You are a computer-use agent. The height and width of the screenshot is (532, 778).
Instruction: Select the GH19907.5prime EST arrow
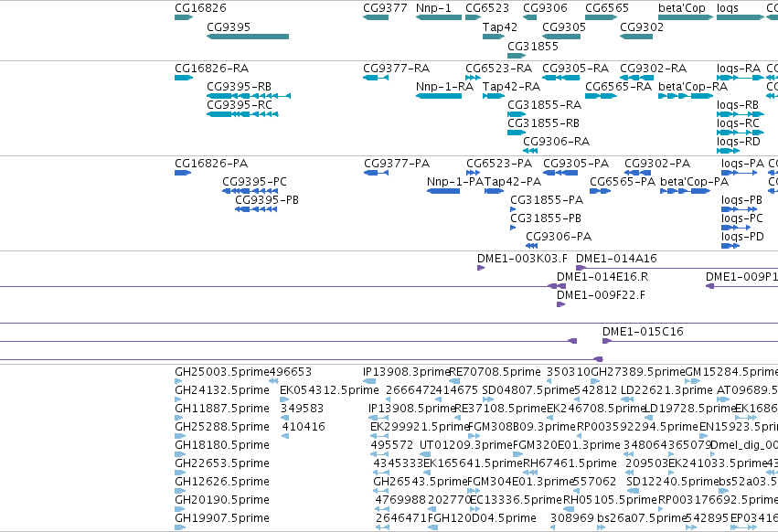point(180,527)
